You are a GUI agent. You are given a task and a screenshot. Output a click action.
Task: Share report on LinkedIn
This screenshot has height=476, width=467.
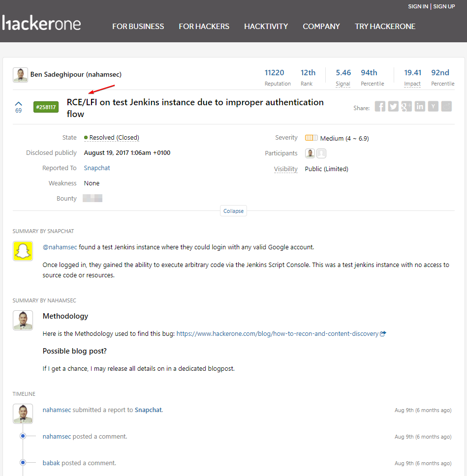[x=420, y=106]
